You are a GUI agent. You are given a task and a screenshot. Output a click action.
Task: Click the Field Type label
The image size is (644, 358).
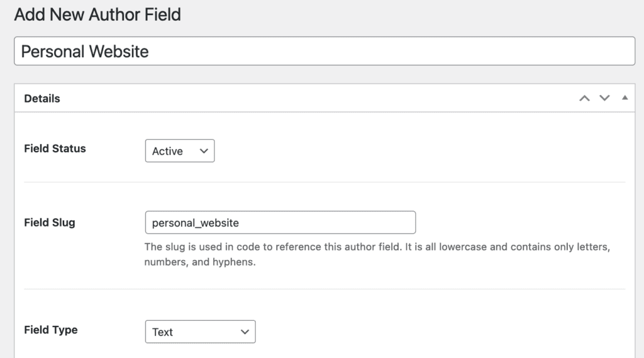[x=51, y=329]
